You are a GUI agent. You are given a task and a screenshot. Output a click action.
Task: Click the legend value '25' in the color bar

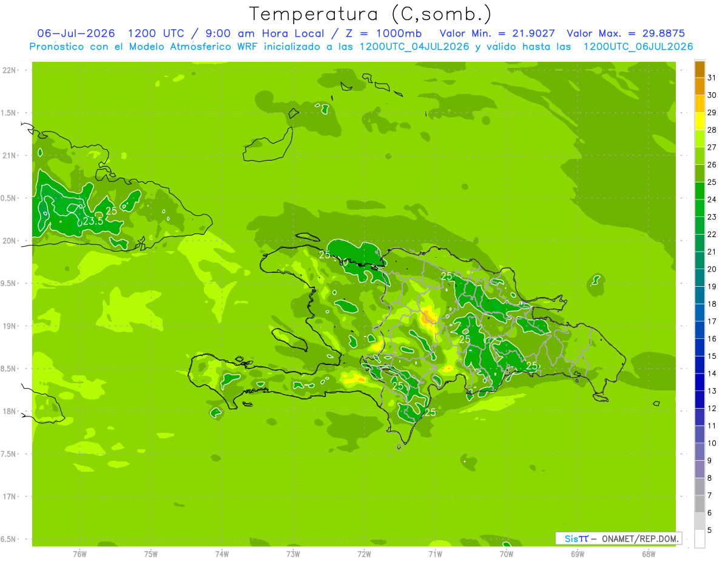(712, 182)
